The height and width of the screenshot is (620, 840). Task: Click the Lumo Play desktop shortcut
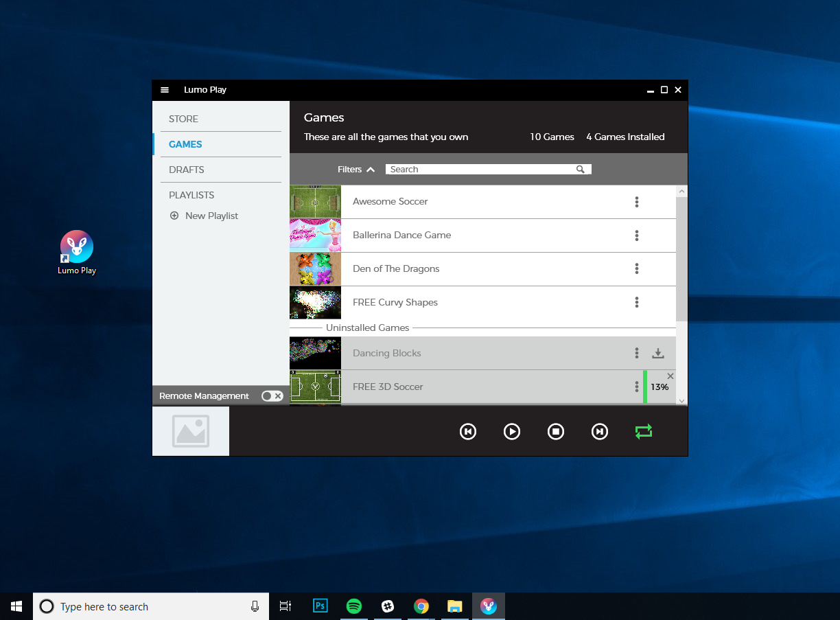coord(77,252)
